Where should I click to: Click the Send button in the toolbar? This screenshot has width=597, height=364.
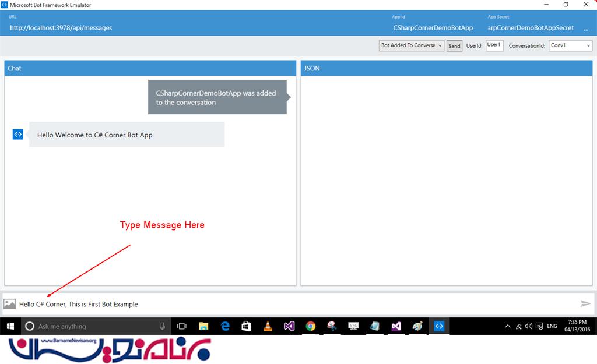(x=454, y=46)
